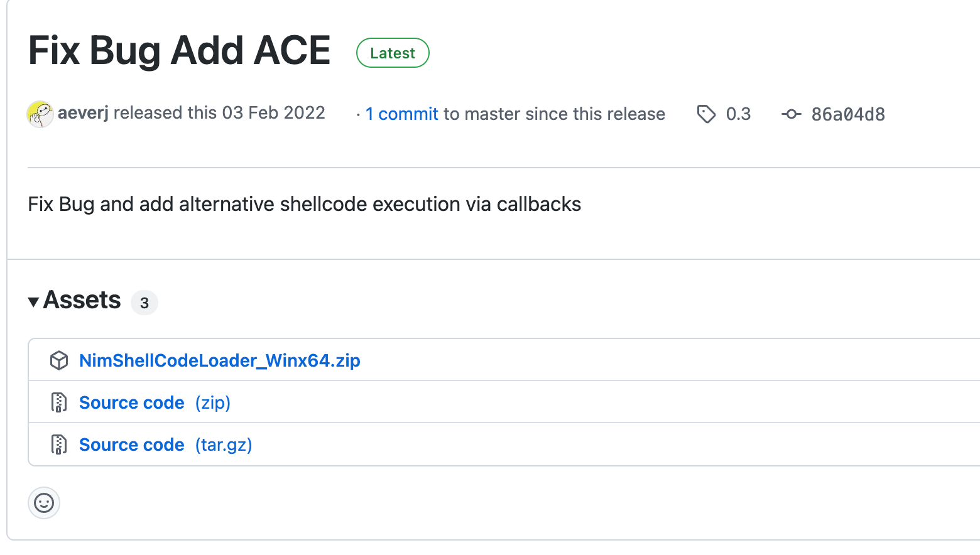Click the commit icon next to 86a04d8

coord(791,114)
